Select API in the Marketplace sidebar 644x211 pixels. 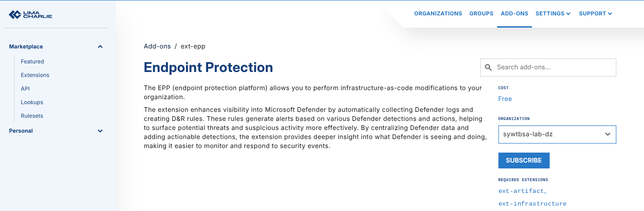tap(25, 89)
